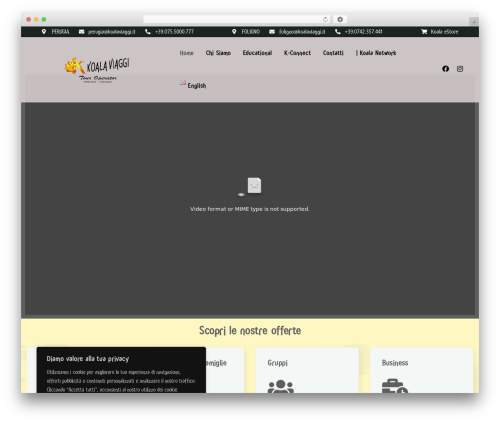Click the English flag icon
Image resolution: width=500 pixels, height=423 pixels.
click(x=183, y=83)
